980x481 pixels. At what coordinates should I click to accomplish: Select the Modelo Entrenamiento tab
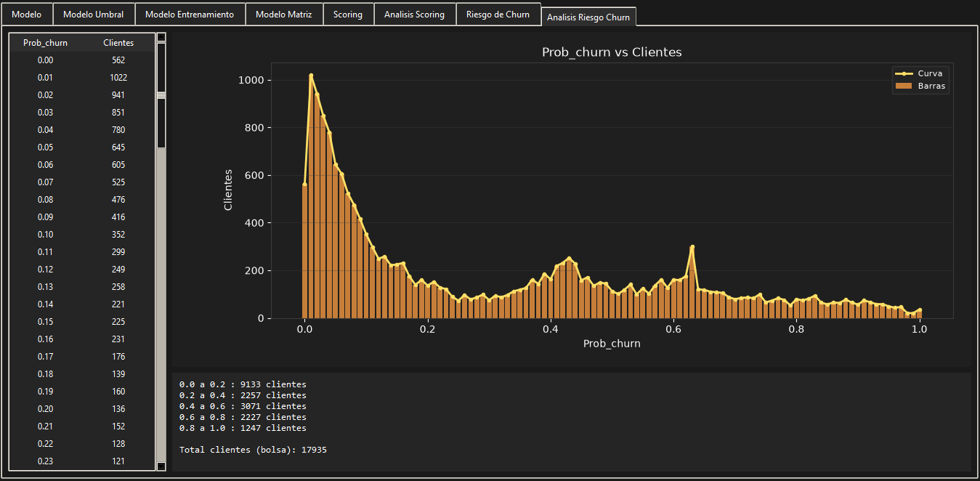(190, 15)
